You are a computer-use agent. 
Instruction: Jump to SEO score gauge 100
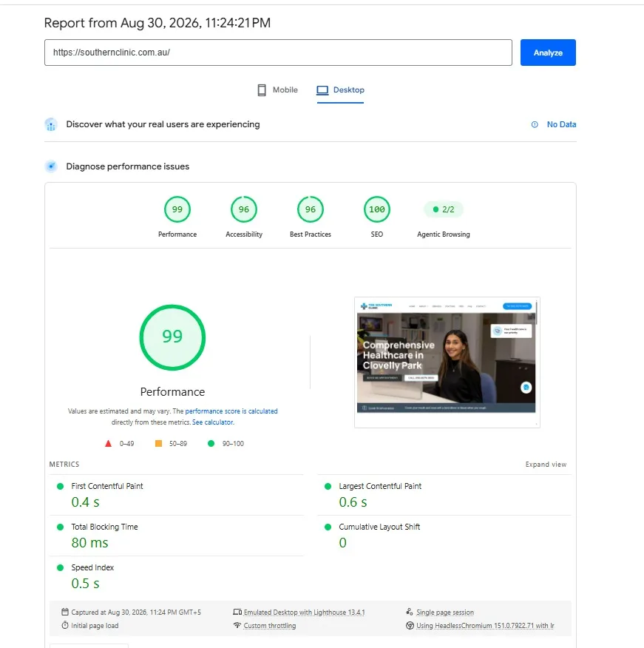click(x=377, y=209)
